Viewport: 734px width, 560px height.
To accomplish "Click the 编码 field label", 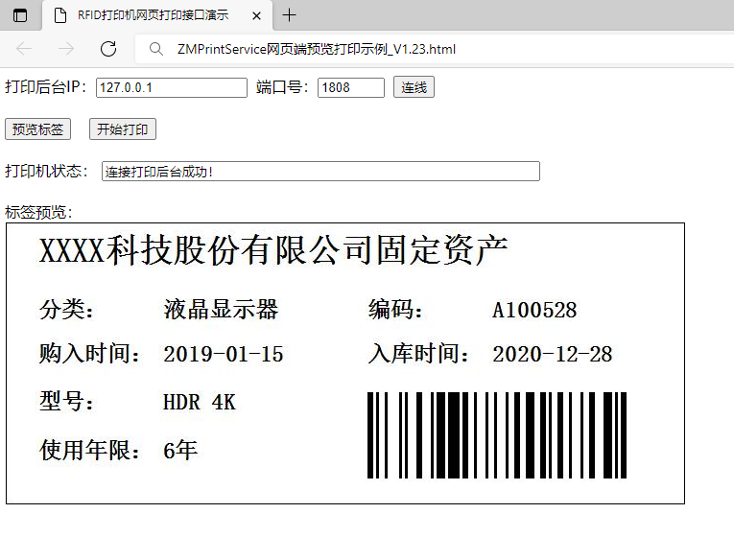I will pyautogui.click(x=395, y=309).
